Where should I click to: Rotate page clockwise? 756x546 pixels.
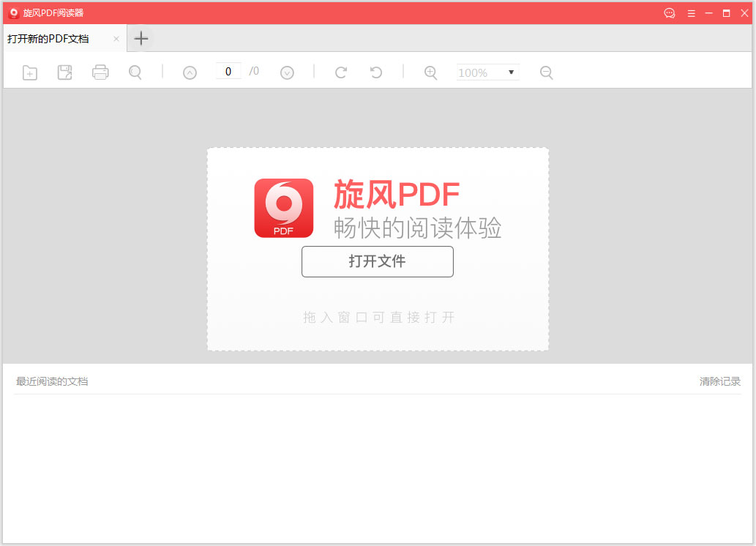coord(340,72)
